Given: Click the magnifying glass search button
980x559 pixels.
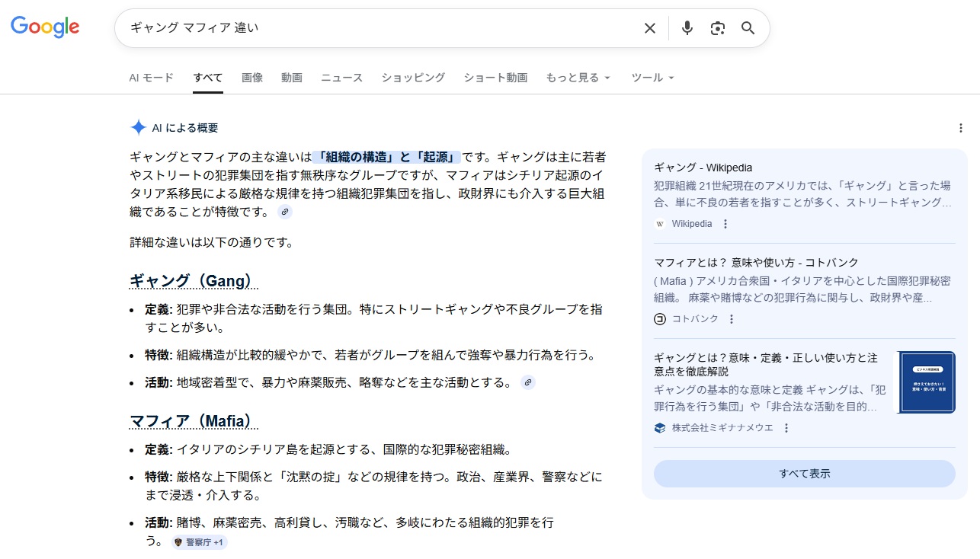Looking at the screenshot, I should coord(748,28).
